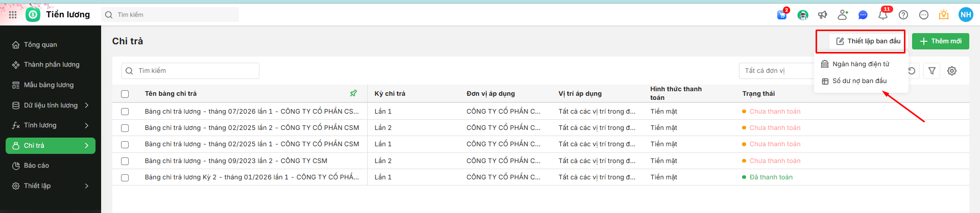Click the notification bell icon
Viewport: 980px width, 213px height.
[882, 15]
